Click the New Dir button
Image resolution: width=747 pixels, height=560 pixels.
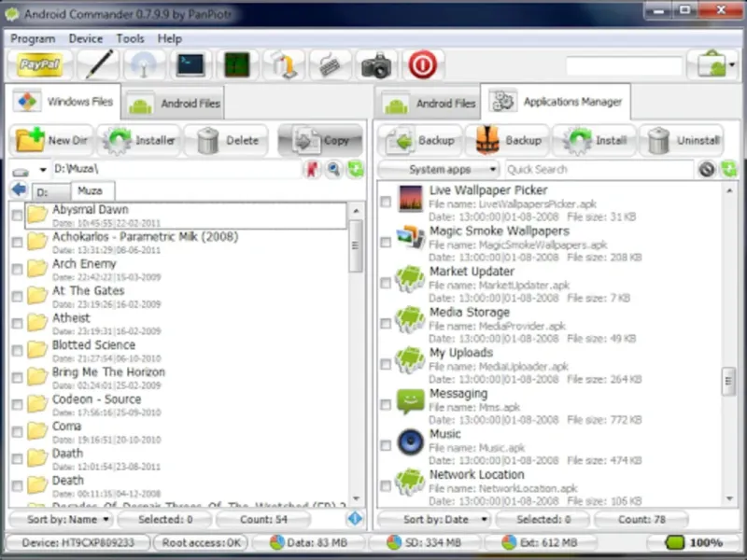click(51, 141)
